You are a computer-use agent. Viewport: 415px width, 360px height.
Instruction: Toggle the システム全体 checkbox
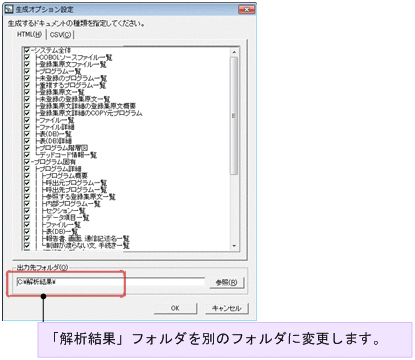[x=27, y=50]
